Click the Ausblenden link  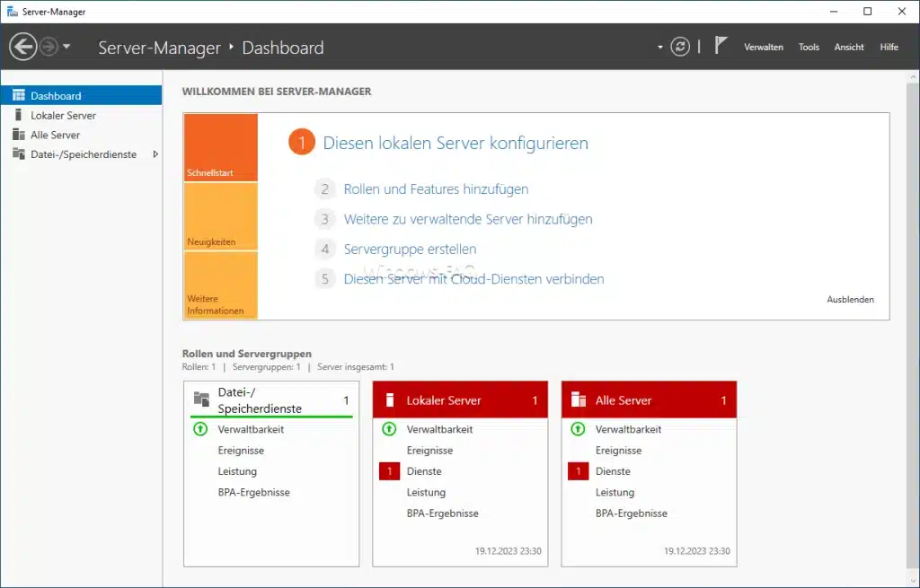click(x=850, y=299)
